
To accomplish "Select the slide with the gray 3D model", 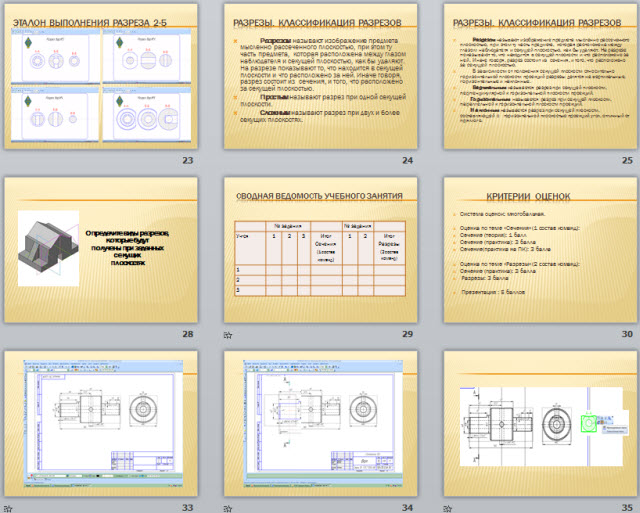I will click(x=101, y=250).
